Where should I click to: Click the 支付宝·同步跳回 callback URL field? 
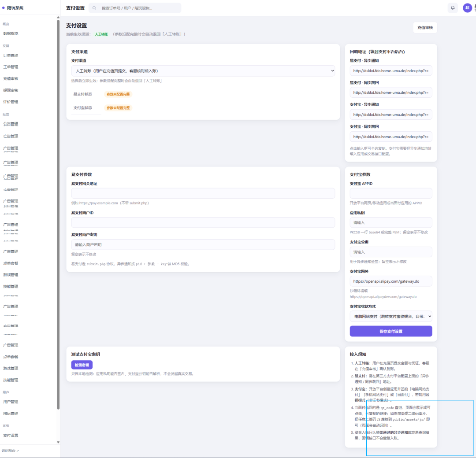(x=391, y=137)
